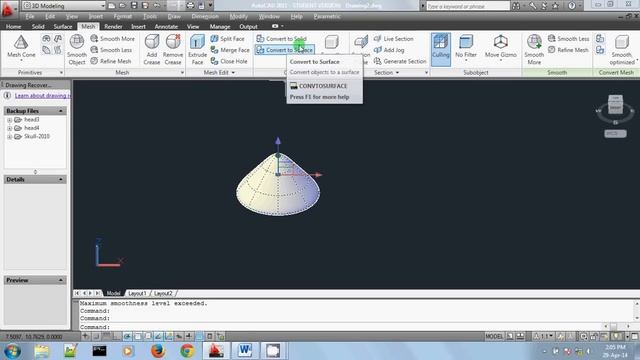Expand the head3 backup file node
This screenshot has width=640, height=360.
[x=9, y=120]
